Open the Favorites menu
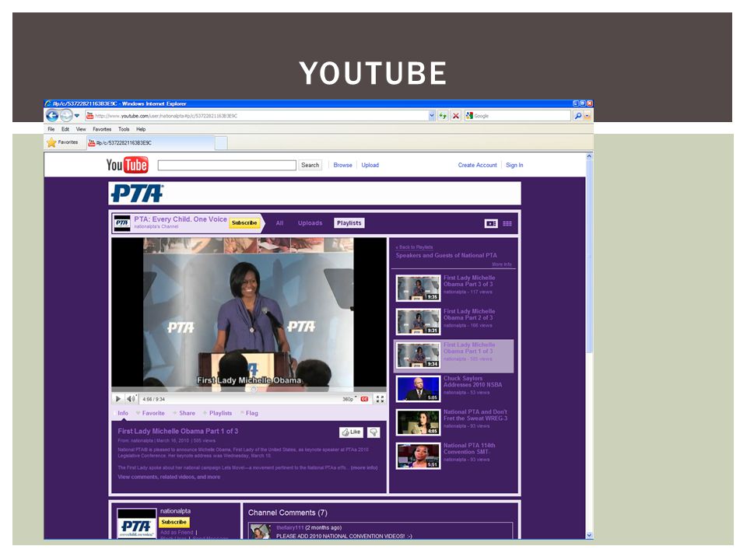 [x=102, y=129]
